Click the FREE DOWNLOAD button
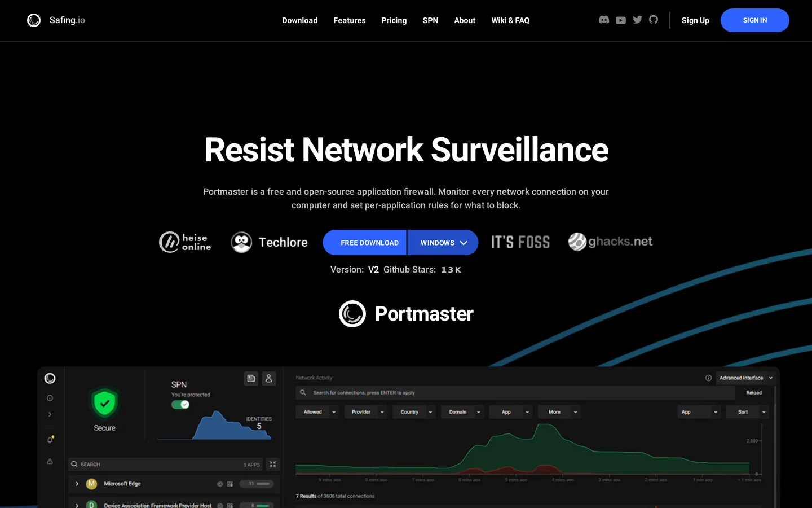 coord(365,243)
